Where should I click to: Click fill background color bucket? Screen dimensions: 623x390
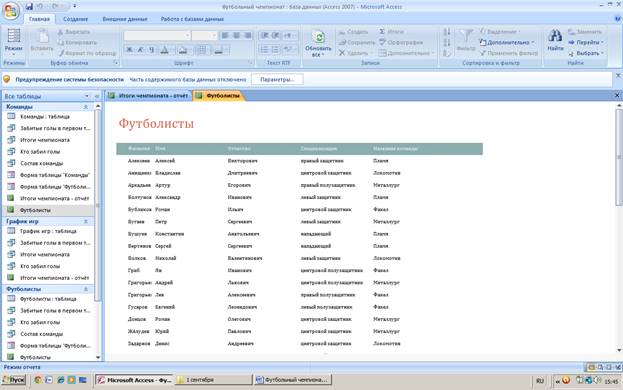[x=183, y=50]
